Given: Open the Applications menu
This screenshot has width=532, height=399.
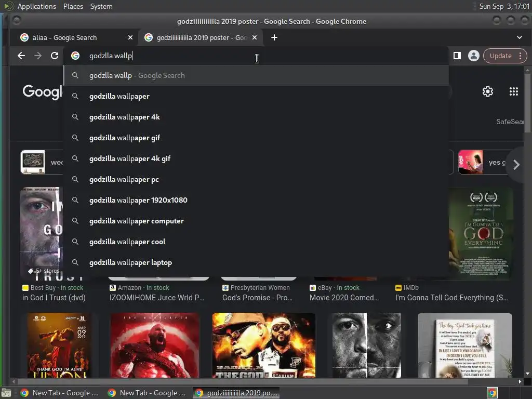Looking at the screenshot, I should [37, 6].
